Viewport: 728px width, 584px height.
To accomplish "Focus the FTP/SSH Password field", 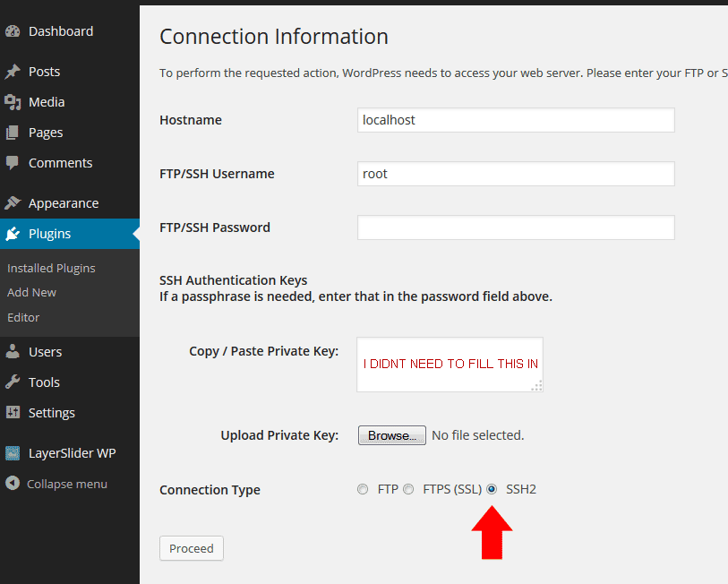I will 516,228.
